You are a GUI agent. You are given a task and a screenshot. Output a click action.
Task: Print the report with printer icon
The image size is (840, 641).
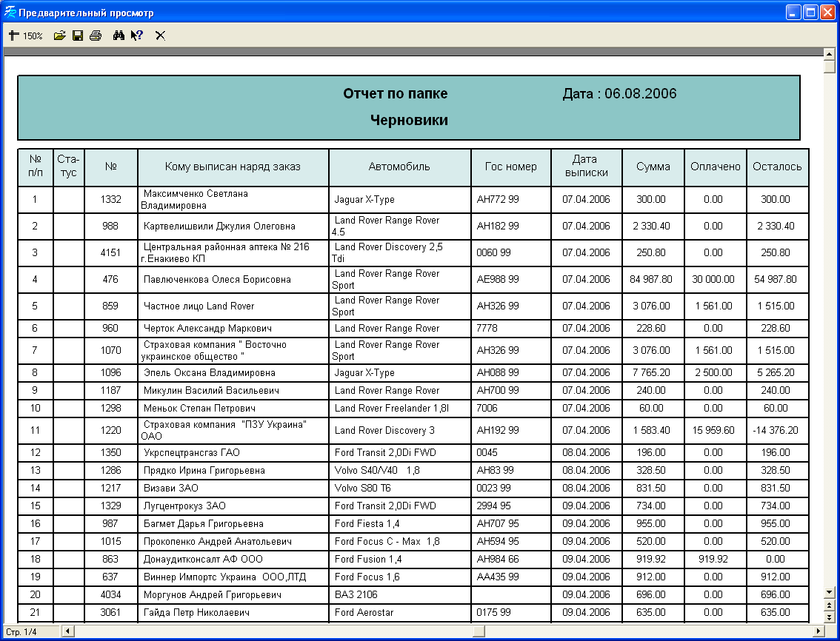[95, 36]
